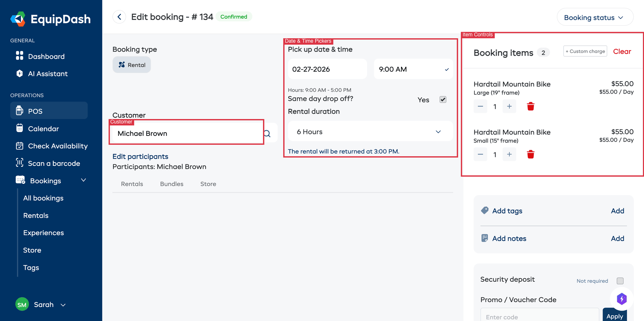The image size is (644, 321).
Task: Delete the Small frame bike item
Action: point(531,154)
